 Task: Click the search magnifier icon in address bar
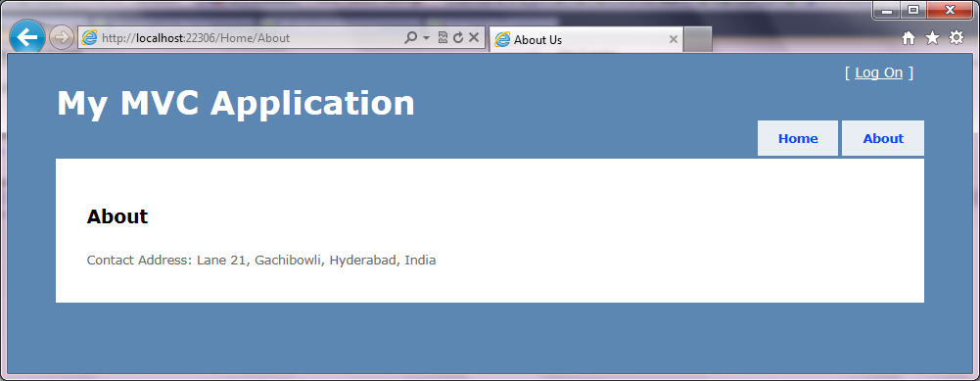[x=410, y=38]
